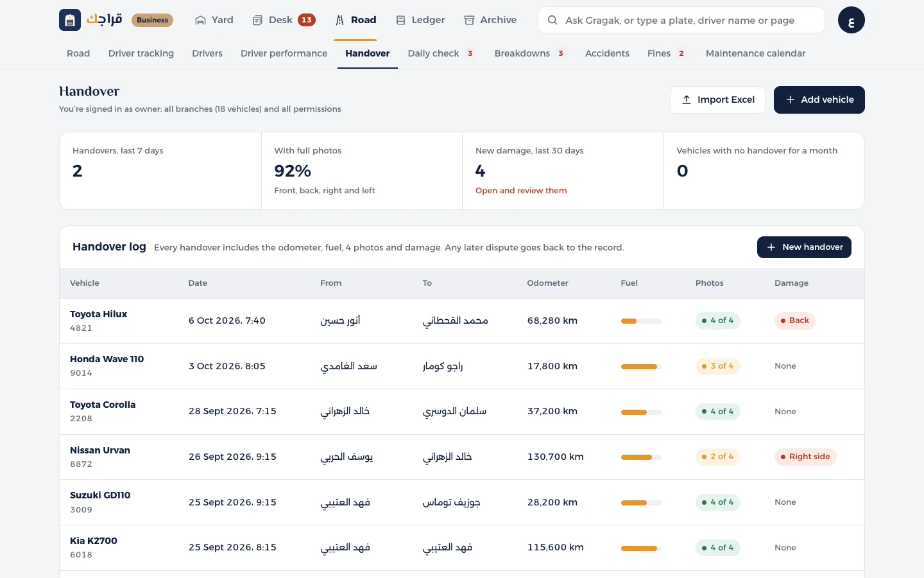The height and width of the screenshot is (578, 924).
Task: Click the Gragak logo icon
Action: tap(70, 20)
